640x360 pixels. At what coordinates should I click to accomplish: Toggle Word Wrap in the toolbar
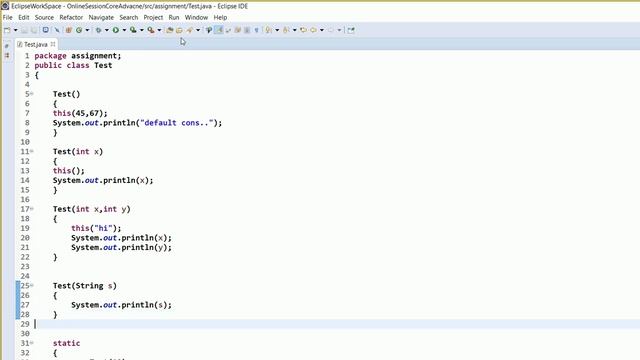point(229,30)
